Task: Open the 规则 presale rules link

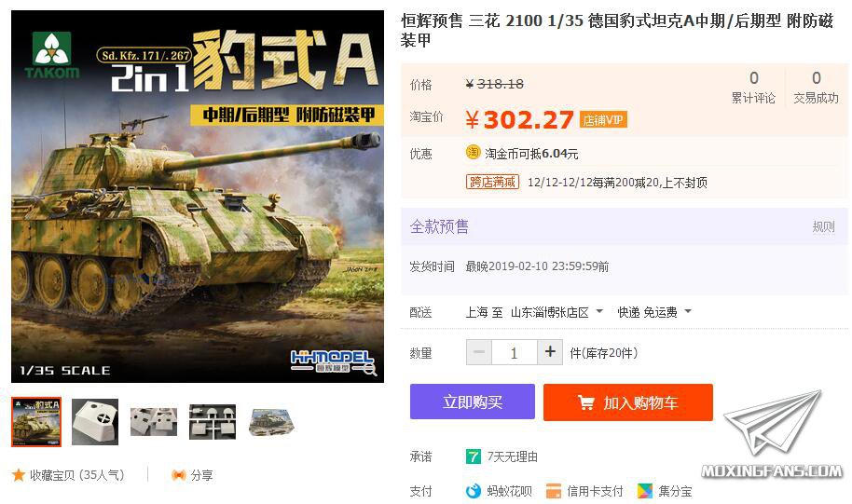Action: click(823, 226)
